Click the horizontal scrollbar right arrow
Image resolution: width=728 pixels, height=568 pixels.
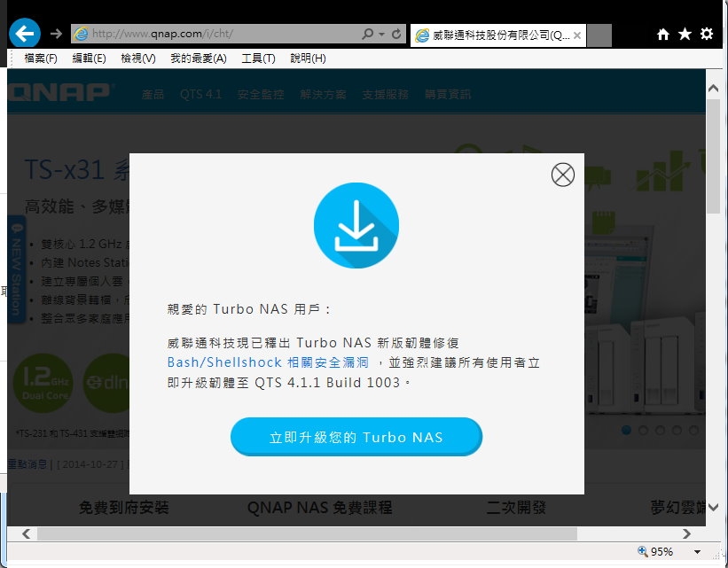tap(686, 533)
